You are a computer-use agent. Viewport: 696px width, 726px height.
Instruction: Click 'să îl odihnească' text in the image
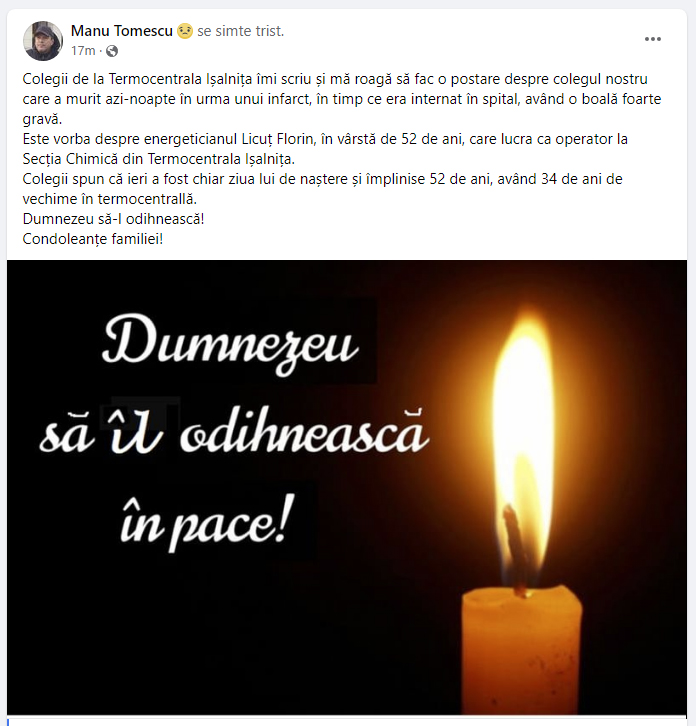tap(234, 432)
